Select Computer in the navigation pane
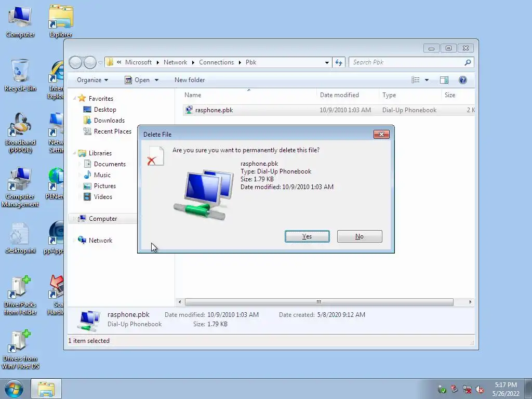 [x=103, y=219]
